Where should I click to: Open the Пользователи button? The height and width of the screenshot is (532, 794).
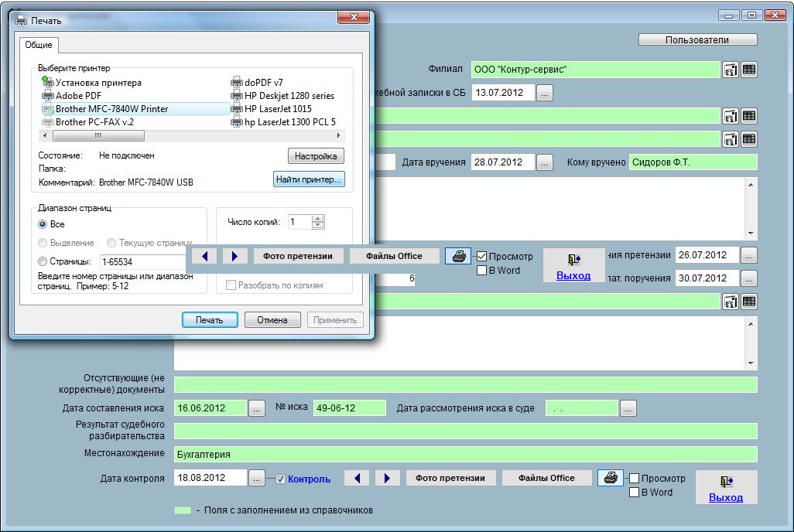[697, 40]
